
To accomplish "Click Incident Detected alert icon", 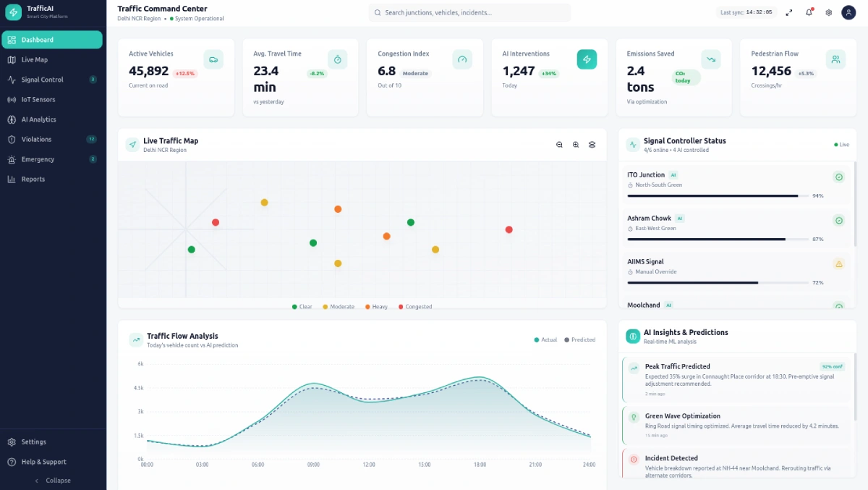I will 634,459.
